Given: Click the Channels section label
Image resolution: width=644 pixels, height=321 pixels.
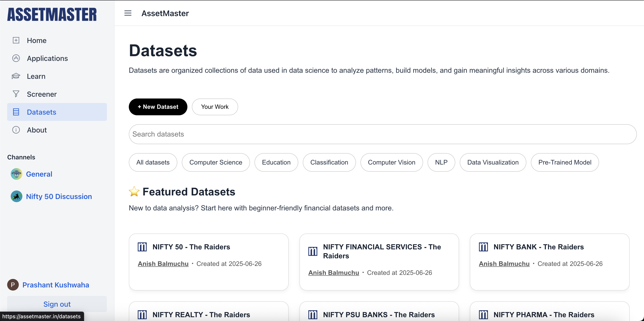Looking at the screenshot, I should 21,157.
